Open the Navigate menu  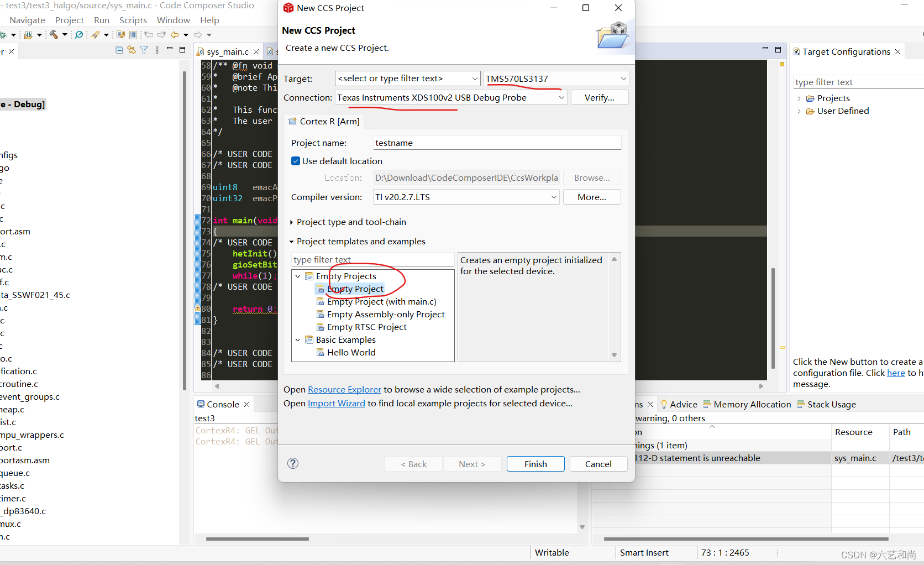27,20
